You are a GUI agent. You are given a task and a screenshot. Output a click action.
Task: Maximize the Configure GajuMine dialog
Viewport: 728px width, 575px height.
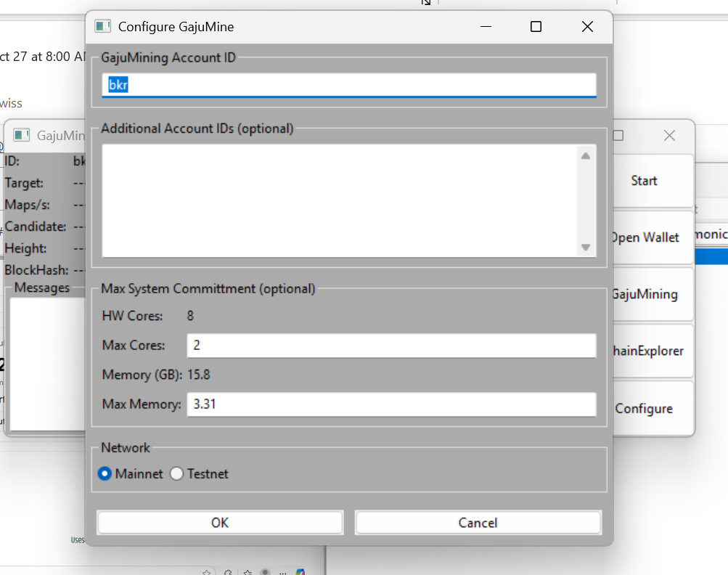coord(536,27)
